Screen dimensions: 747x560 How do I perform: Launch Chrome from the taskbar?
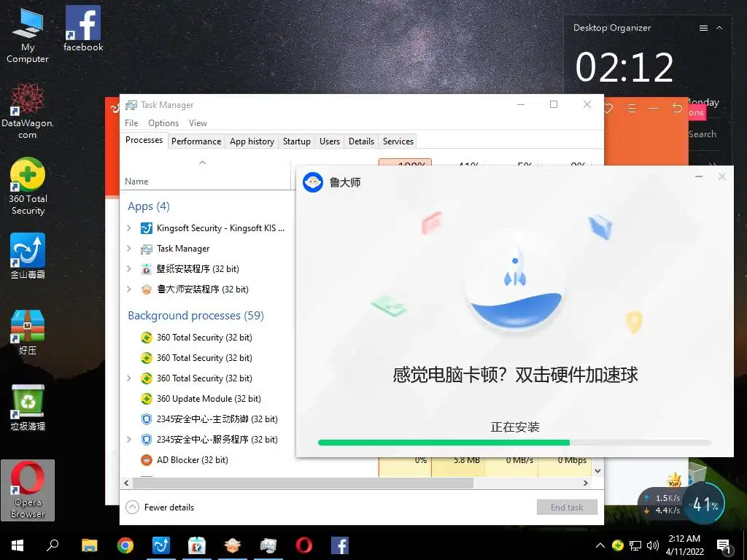(125, 545)
